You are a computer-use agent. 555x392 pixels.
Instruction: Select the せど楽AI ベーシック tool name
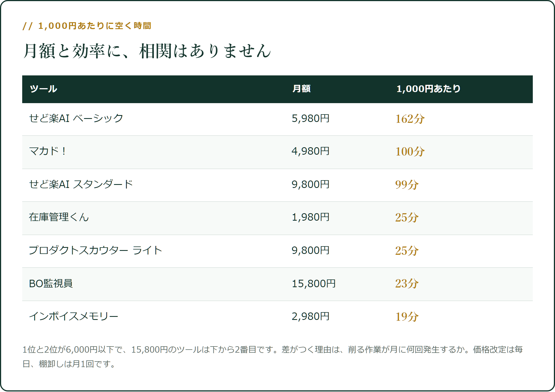76,118
